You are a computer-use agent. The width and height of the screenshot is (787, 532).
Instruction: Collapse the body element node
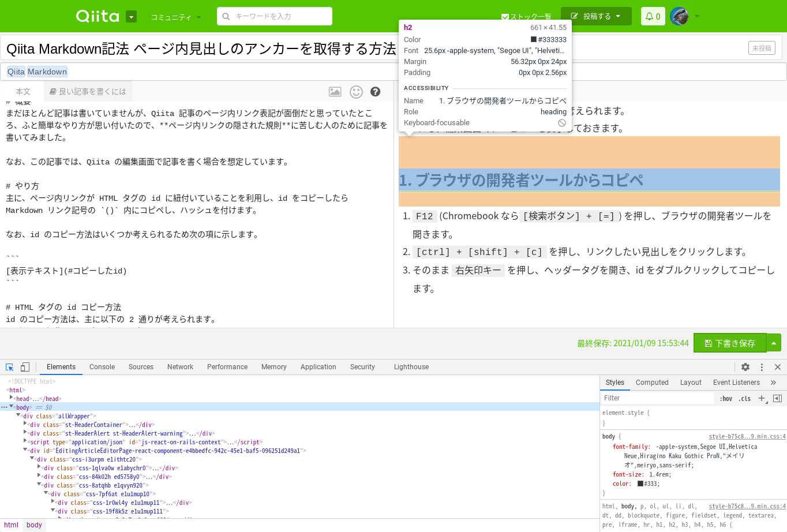click(x=12, y=407)
